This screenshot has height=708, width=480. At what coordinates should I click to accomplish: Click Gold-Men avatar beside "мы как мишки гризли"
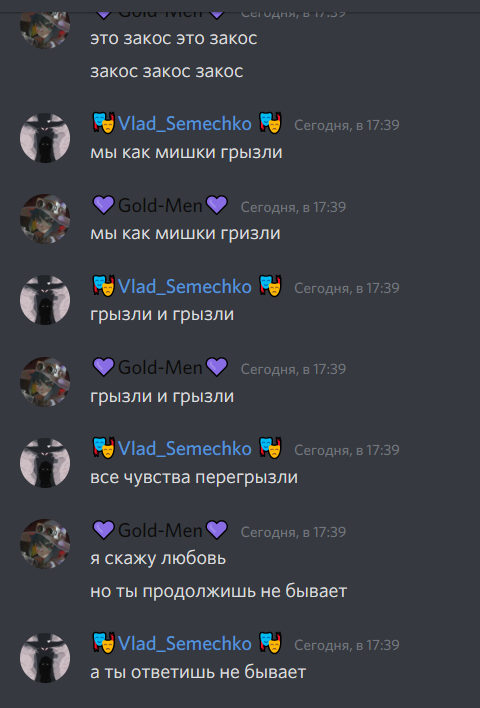(x=45, y=219)
